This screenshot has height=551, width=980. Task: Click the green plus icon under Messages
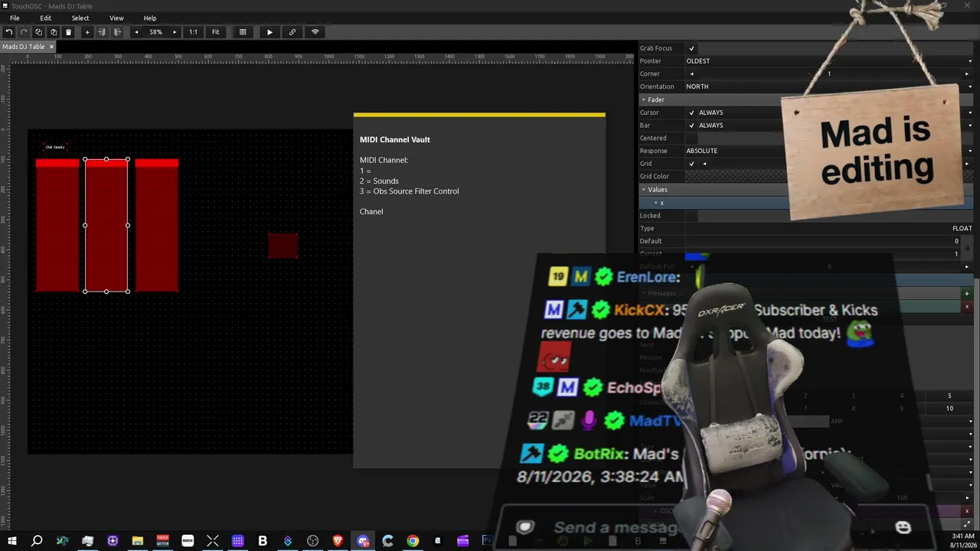pyautogui.click(x=966, y=294)
